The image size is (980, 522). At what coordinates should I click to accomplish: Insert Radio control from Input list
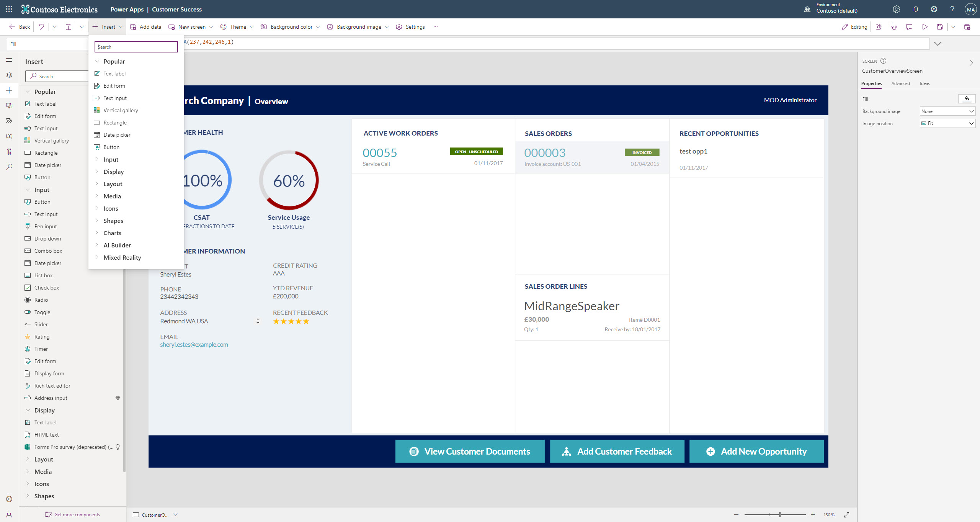[x=41, y=300]
